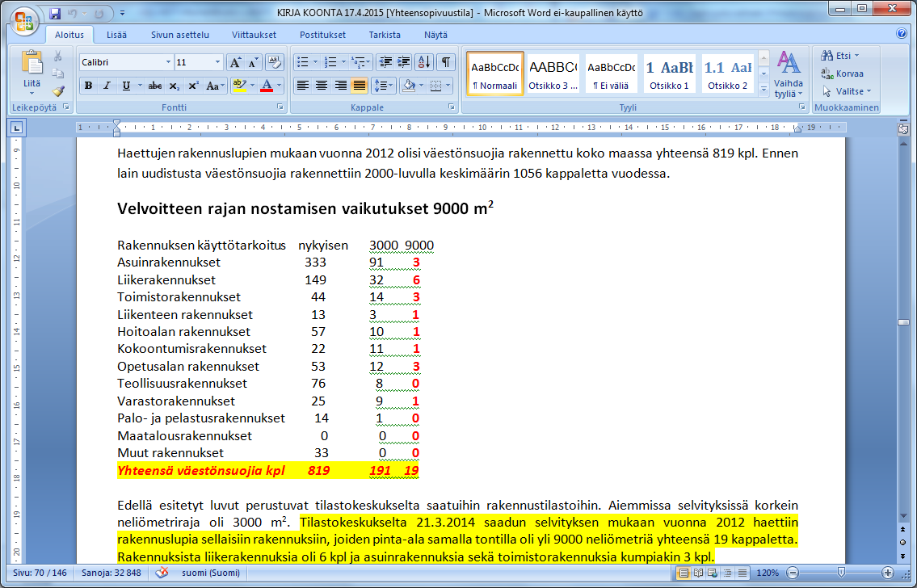
Task: Open Word help with the question mark icon
Action: coord(902,34)
